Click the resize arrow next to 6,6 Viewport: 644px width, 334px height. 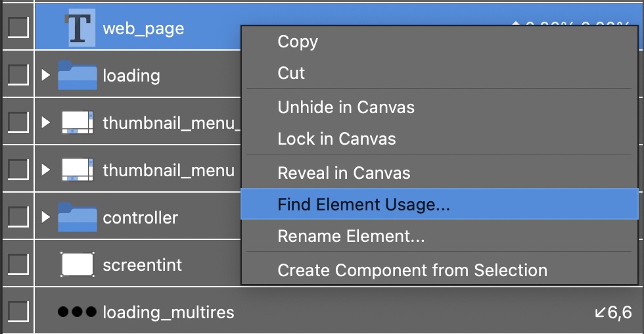599,312
